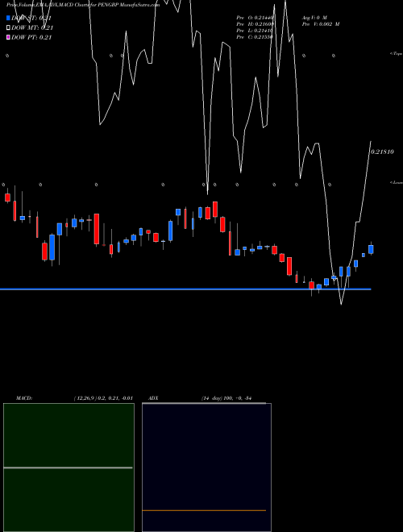Click the 'ADX' panel heading

[x=153, y=398]
